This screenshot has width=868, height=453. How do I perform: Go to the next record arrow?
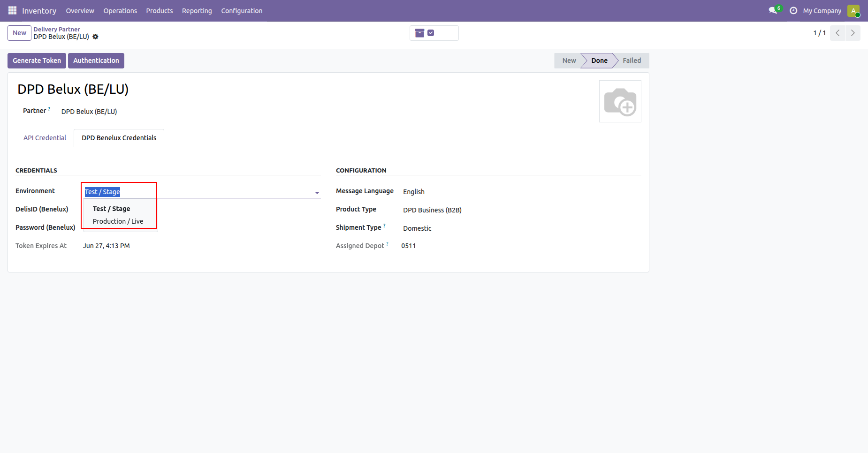[x=853, y=33]
